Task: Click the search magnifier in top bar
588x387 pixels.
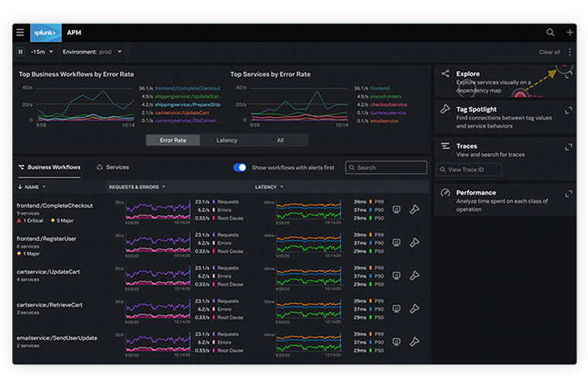Action: coord(550,33)
